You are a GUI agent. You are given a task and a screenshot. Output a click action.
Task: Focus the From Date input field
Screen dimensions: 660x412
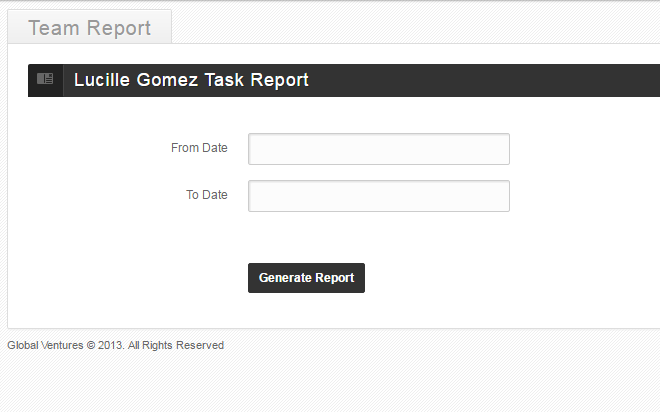click(x=379, y=149)
